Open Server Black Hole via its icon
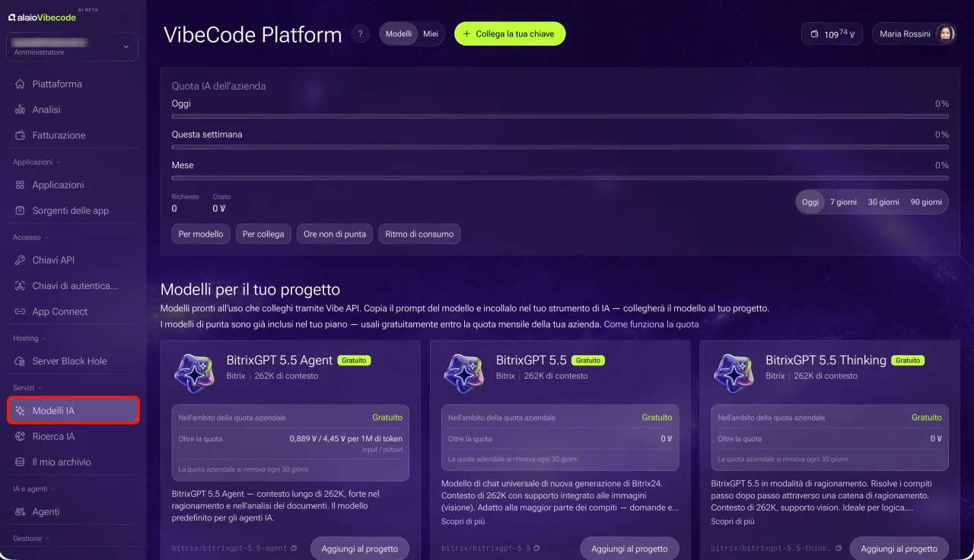Image resolution: width=974 pixels, height=560 pixels. click(20, 361)
